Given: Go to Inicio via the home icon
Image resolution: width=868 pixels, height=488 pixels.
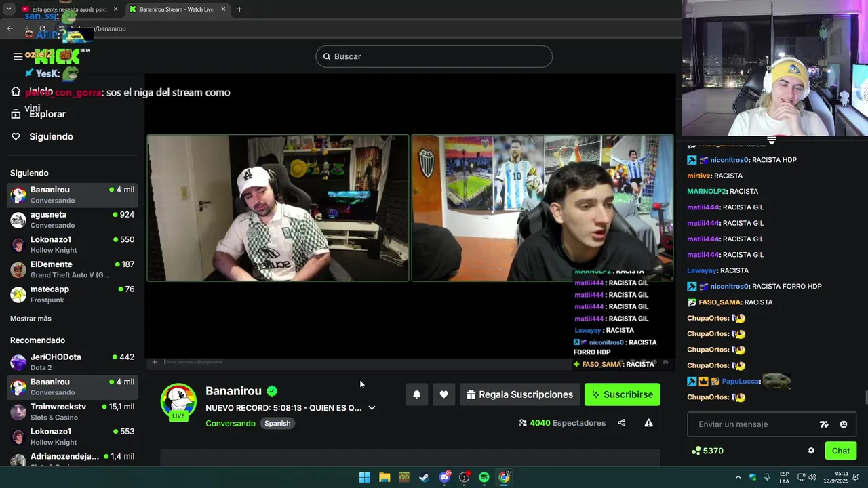Looking at the screenshot, I should pyautogui.click(x=16, y=91).
